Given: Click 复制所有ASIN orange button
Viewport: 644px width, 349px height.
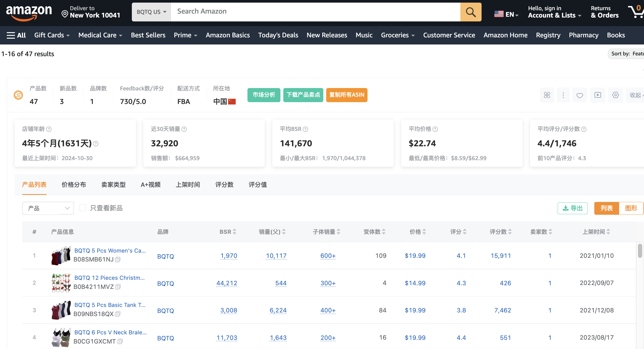Looking at the screenshot, I should point(347,95).
